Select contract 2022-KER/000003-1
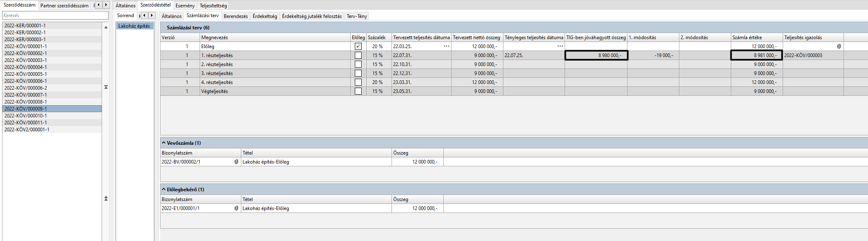This screenshot has height=241, width=868. [x=52, y=40]
